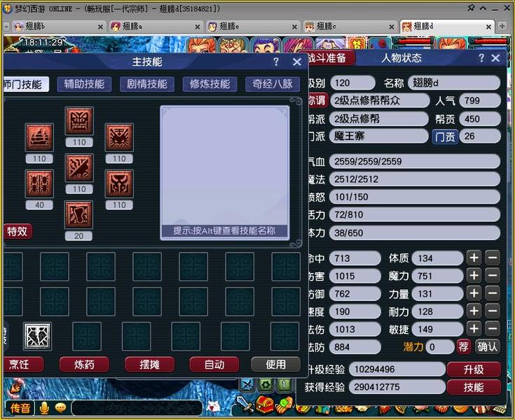Click the white-haired avatar portrait
Viewport: 515px width, 420px height.
click(x=330, y=45)
